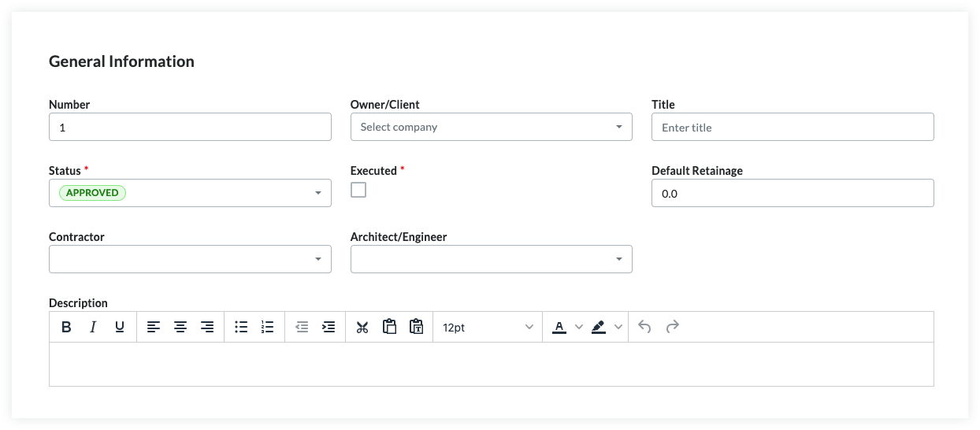
Task: Align description text to center
Action: pos(180,327)
